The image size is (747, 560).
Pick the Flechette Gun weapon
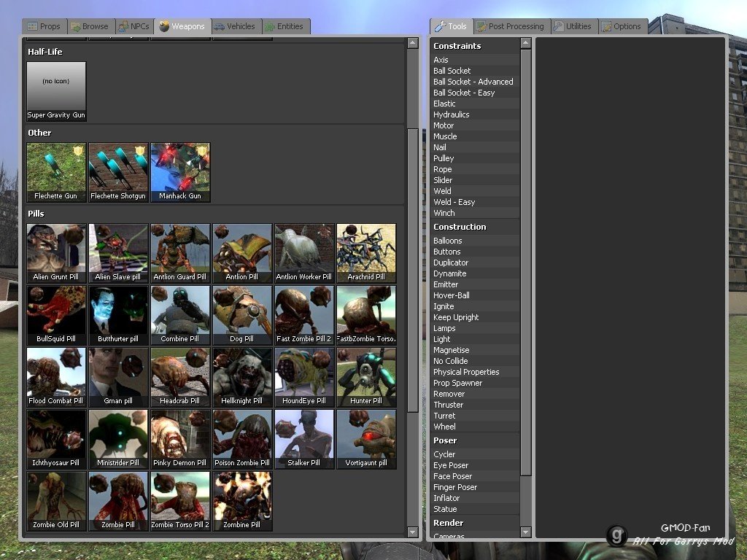(x=56, y=171)
